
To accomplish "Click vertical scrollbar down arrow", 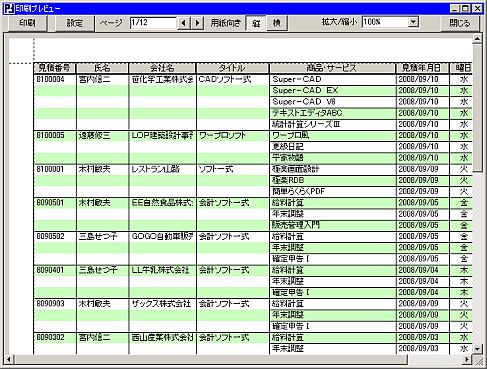I will coord(477,349).
